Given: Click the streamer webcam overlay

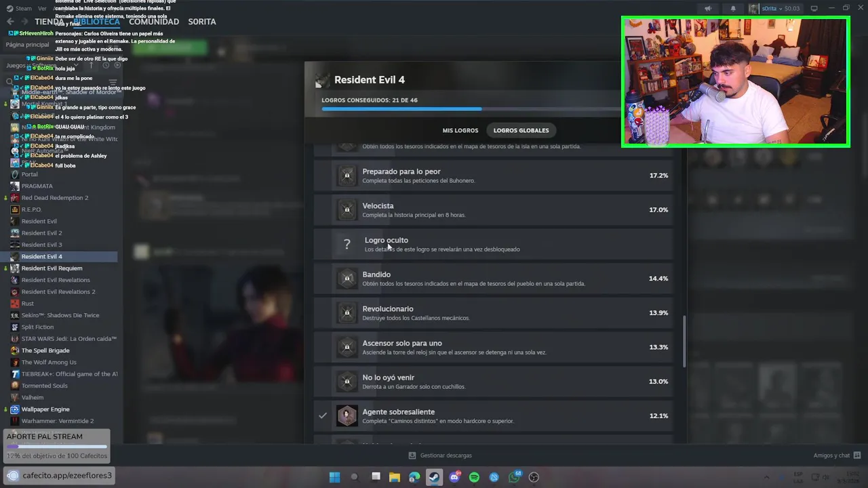Looking at the screenshot, I should (736, 82).
